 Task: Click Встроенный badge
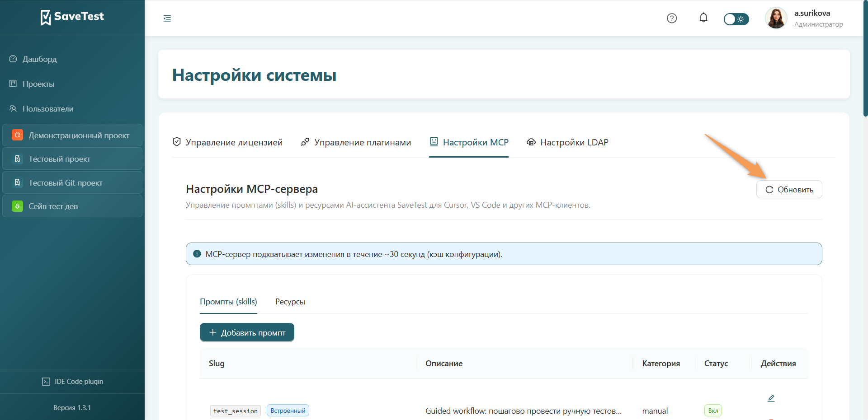pos(288,411)
